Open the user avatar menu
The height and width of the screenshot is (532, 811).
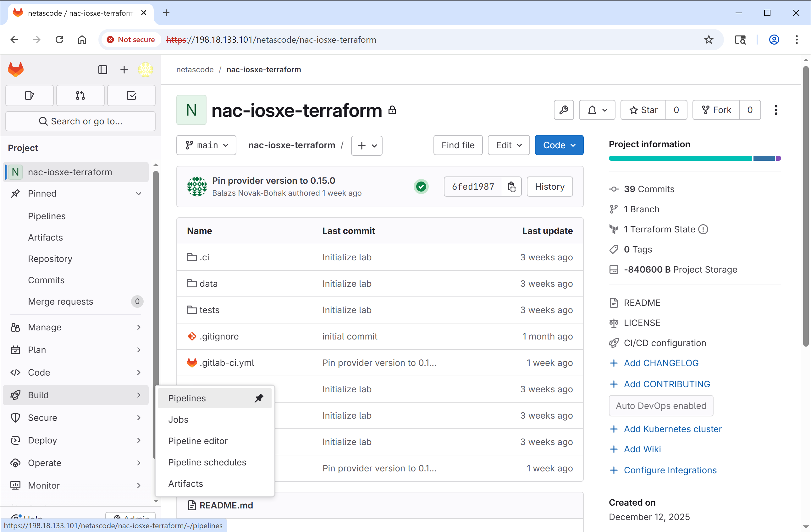146,70
